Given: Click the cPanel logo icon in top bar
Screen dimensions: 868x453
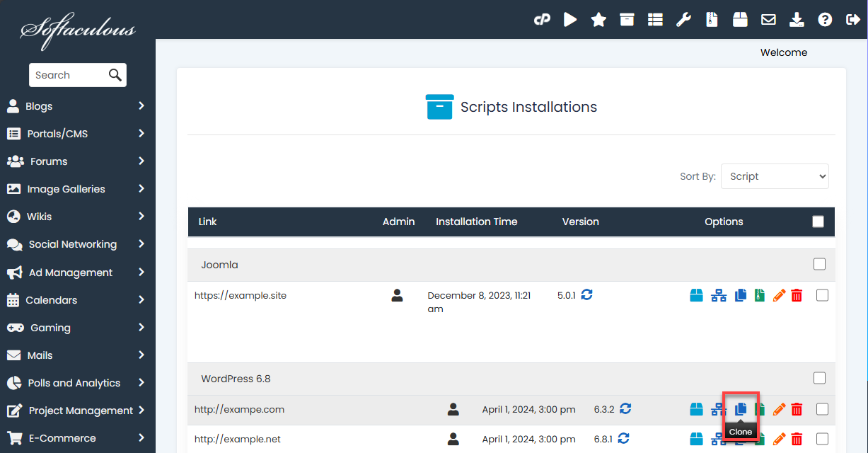Looking at the screenshot, I should pos(542,19).
